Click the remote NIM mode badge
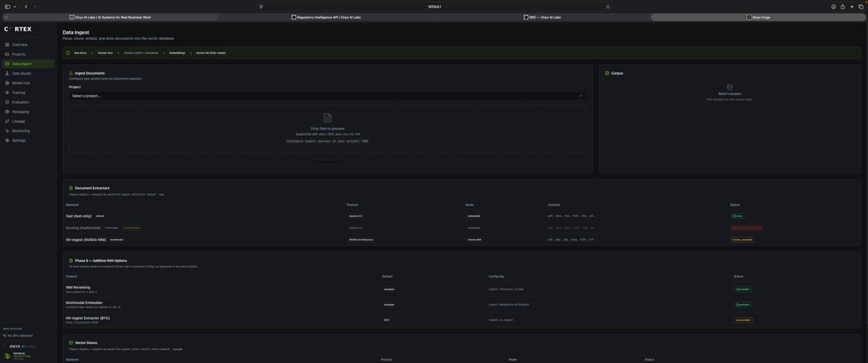This screenshot has width=868, height=363. (474, 240)
